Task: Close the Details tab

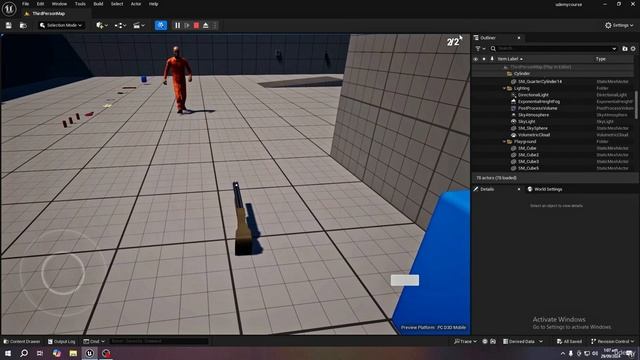Action: click(519, 189)
